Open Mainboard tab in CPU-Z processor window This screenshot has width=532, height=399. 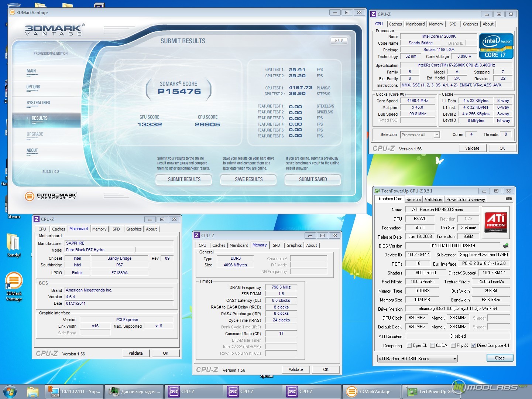pos(415,24)
